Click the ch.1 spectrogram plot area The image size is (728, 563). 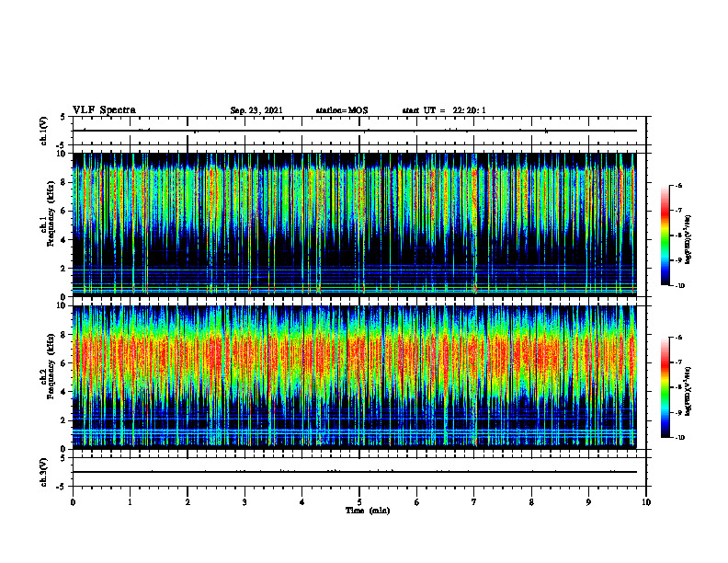(x=354, y=224)
